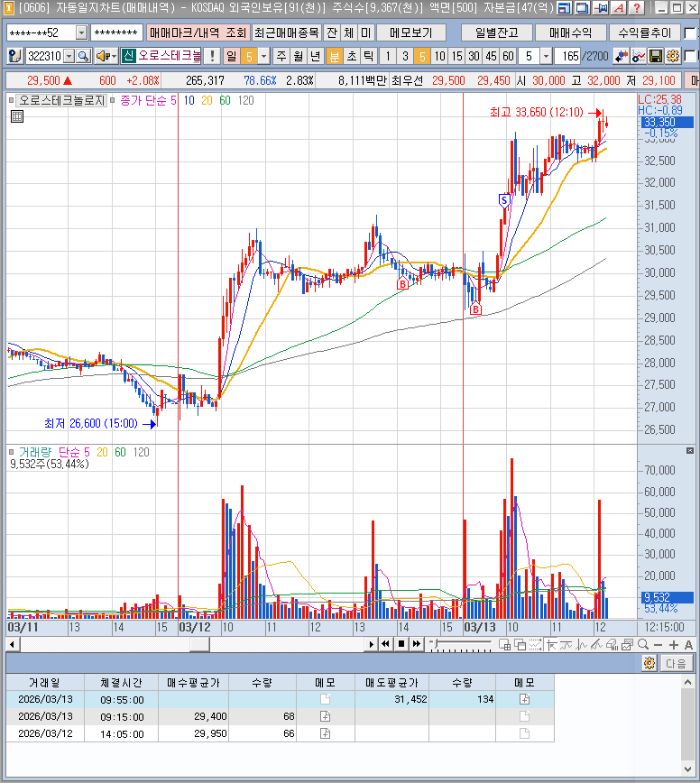Viewport: 700px width, 783px height.
Task: Select the 주 weekly period toggle
Action: tap(282, 56)
